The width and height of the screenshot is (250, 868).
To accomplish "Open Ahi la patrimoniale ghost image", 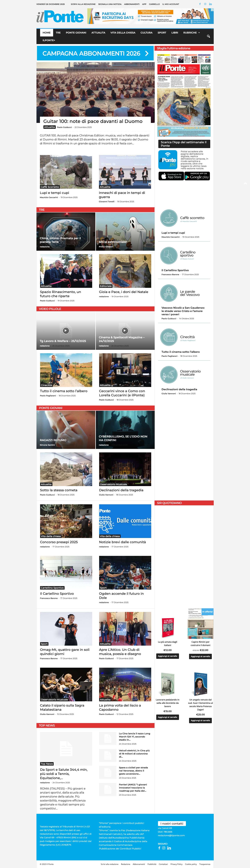I will pyautogui.click(x=125, y=231).
